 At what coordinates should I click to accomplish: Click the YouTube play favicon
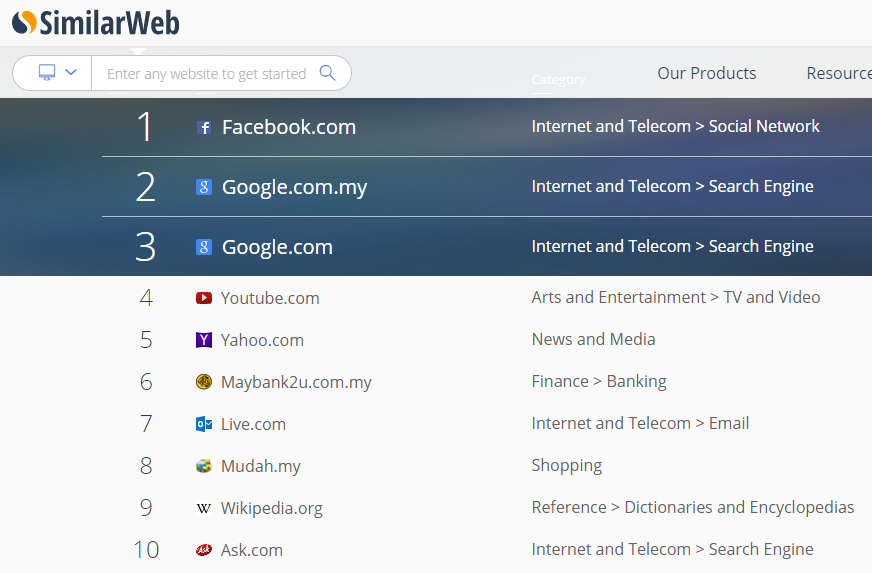204,298
